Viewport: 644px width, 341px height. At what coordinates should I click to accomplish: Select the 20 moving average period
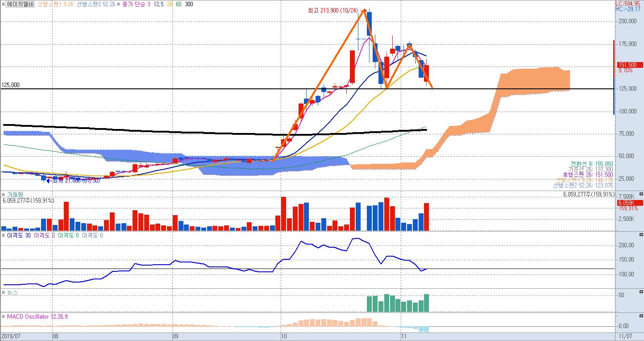coord(170,4)
